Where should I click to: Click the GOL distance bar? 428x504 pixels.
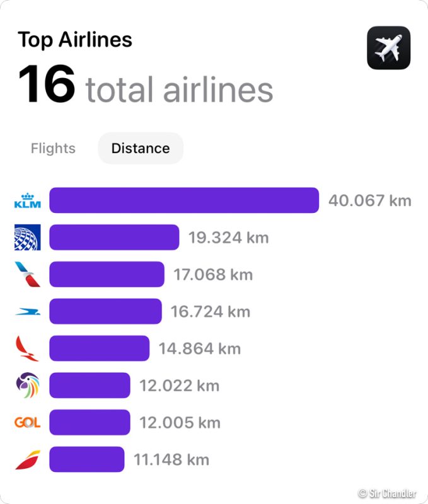(90, 422)
